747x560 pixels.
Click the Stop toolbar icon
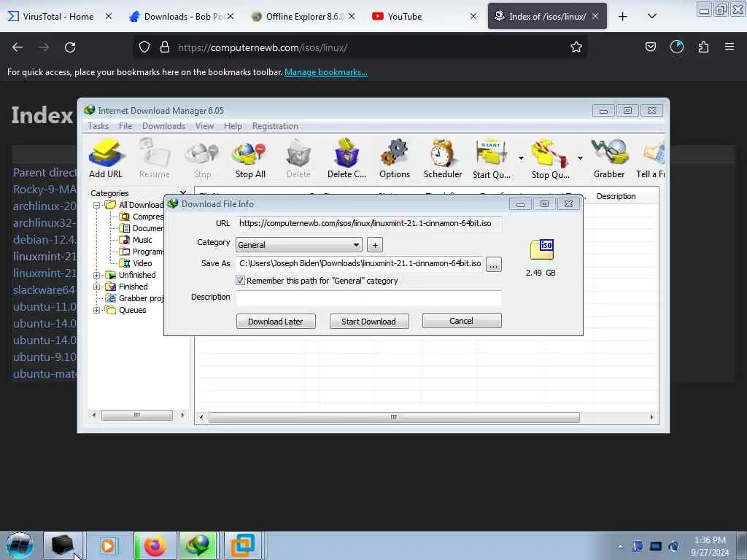pos(203,158)
